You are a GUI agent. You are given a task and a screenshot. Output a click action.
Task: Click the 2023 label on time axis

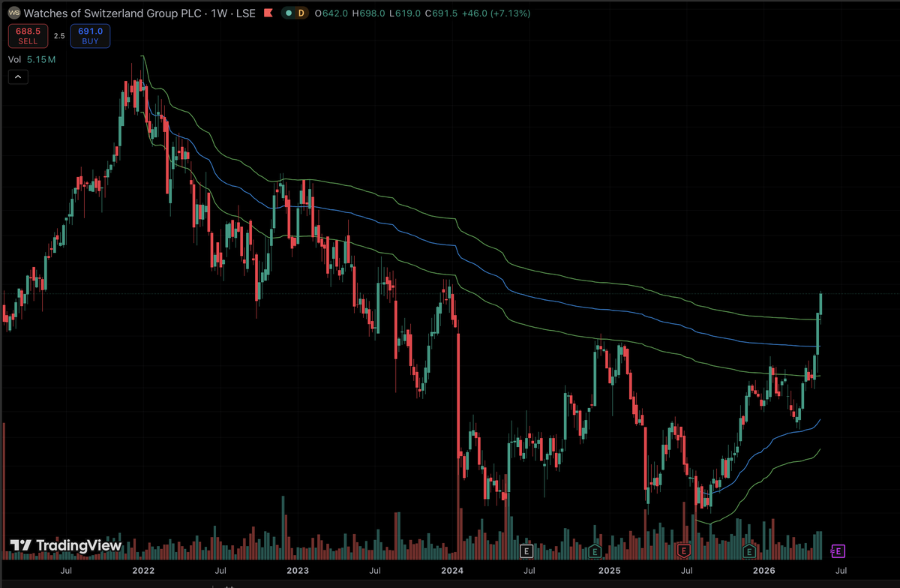(x=298, y=571)
